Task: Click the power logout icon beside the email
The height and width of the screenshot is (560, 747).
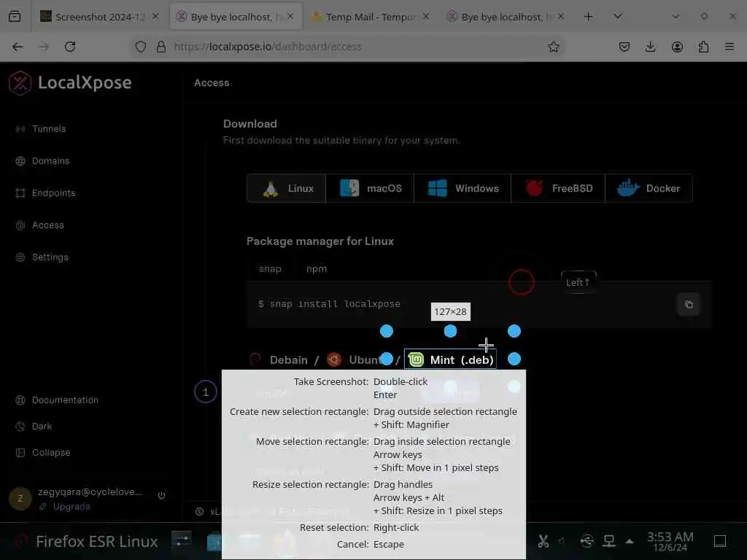Action: (x=161, y=495)
